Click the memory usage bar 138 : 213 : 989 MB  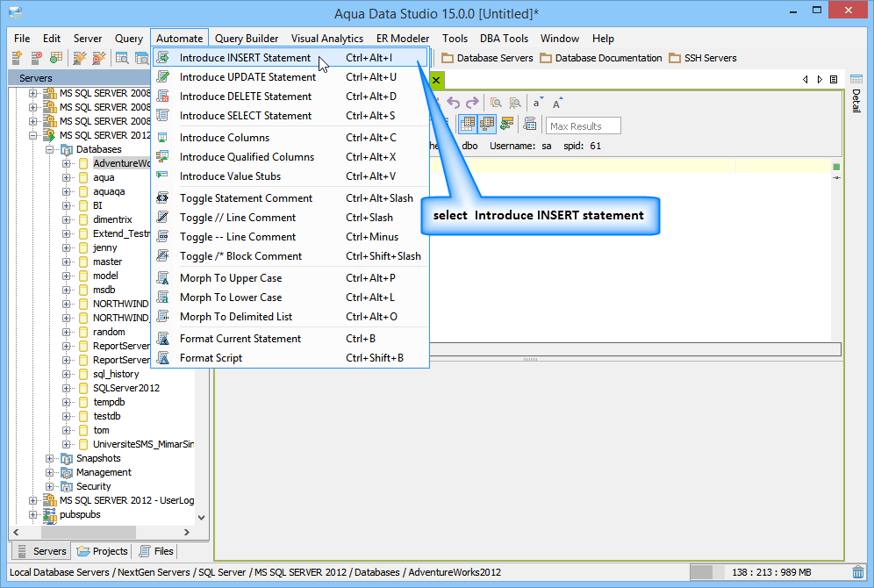(770, 572)
